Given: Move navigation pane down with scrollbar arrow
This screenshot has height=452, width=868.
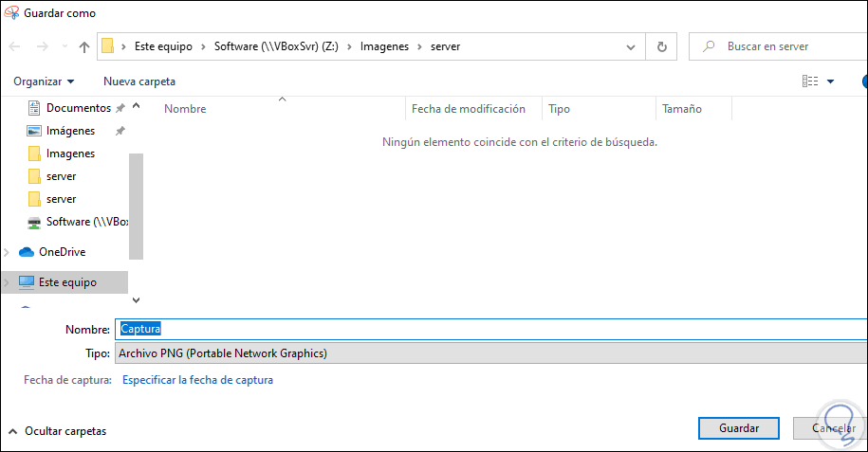Looking at the screenshot, I should 137,300.
